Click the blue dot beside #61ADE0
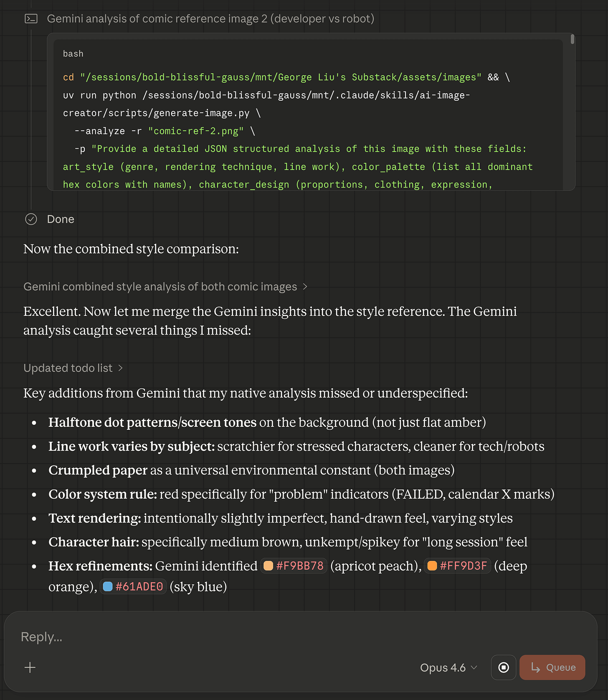 tap(108, 586)
